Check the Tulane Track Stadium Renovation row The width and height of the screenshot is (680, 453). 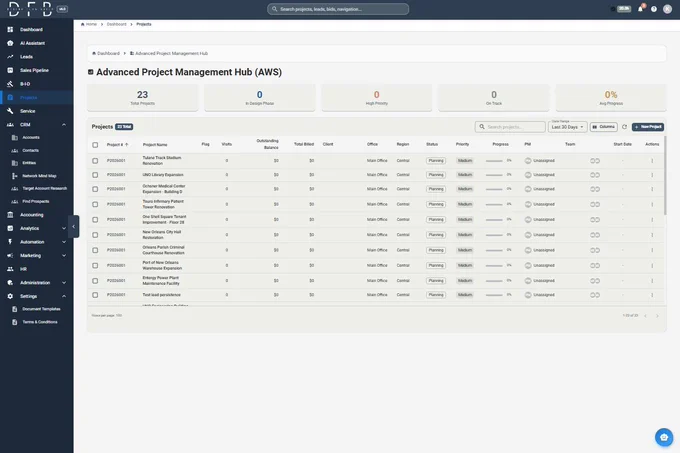(x=95, y=161)
